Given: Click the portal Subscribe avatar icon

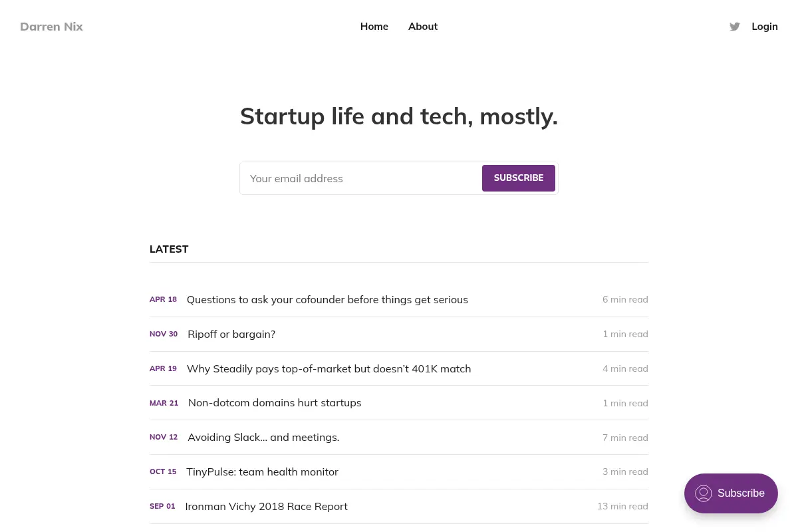Looking at the screenshot, I should tap(704, 493).
